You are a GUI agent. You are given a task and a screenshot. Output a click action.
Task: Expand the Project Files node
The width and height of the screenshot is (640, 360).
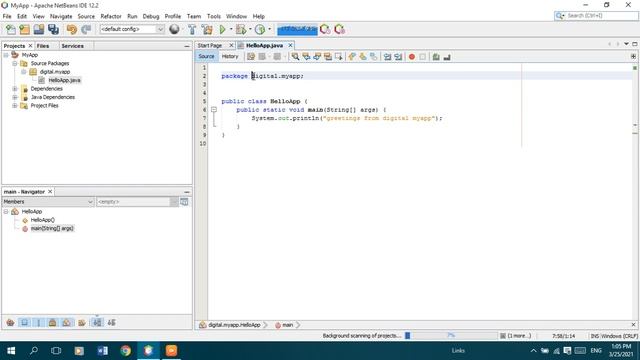[x=15, y=106]
